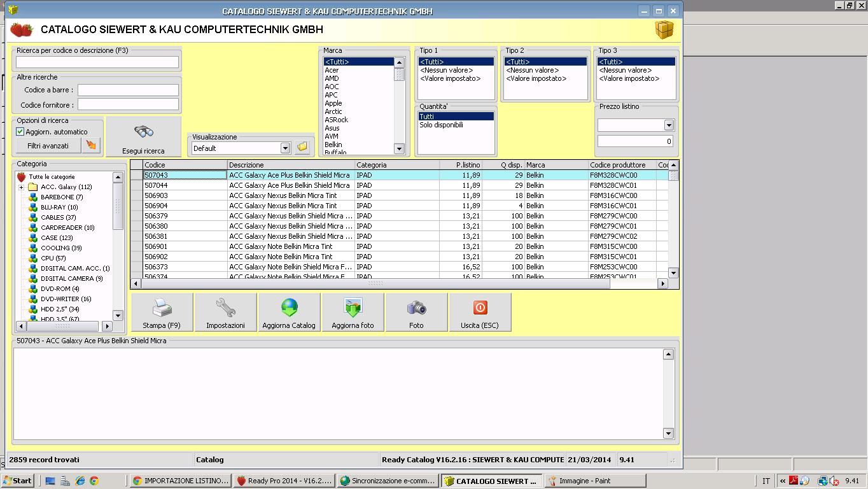Switch to Immagine - Paint taskbar window
Viewport: 868px width, 489px height.
[595, 481]
